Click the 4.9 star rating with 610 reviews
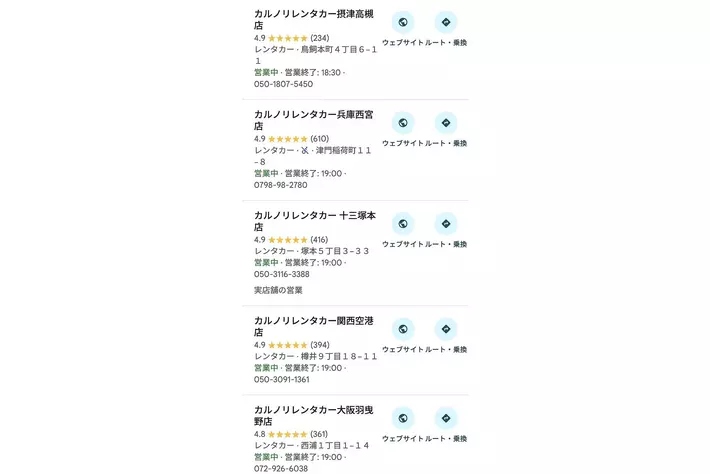Viewport: 710px width, 474px height. tap(291, 139)
